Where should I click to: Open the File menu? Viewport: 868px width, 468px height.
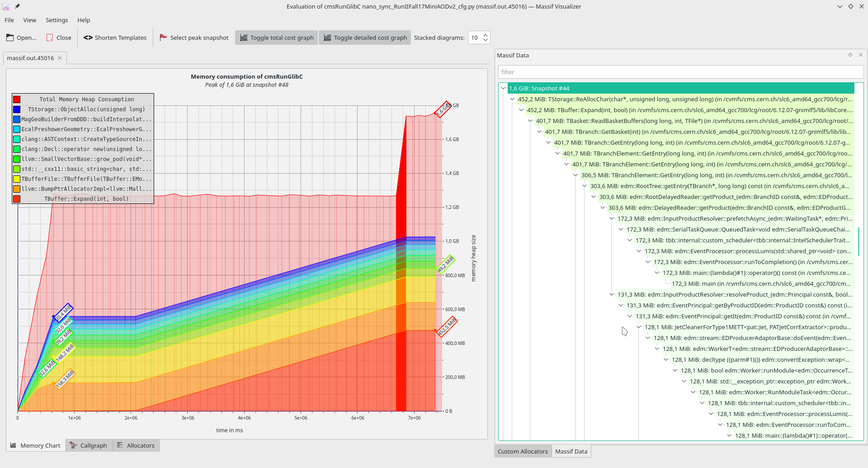pyautogui.click(x=9, y=20)
